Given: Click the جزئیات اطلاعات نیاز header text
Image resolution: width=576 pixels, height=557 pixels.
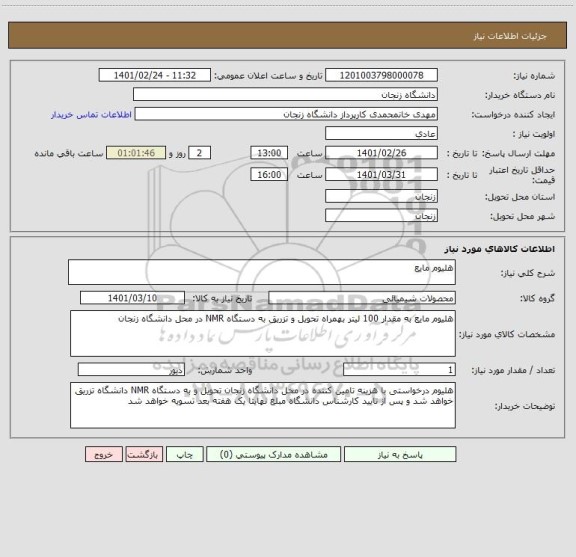Looking at the screenshot, I should tap(510, 36).
